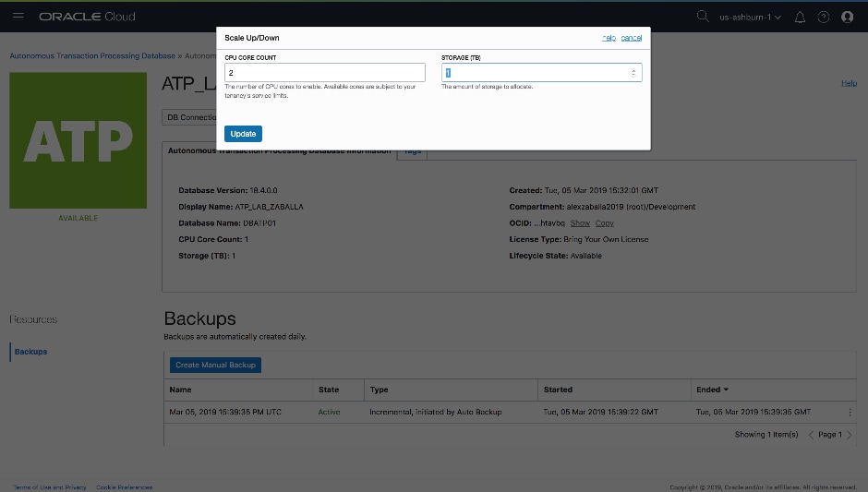Screen dimensions: 868x492
Task: Go to previous backups page arrow
Action: coord(811,435)
